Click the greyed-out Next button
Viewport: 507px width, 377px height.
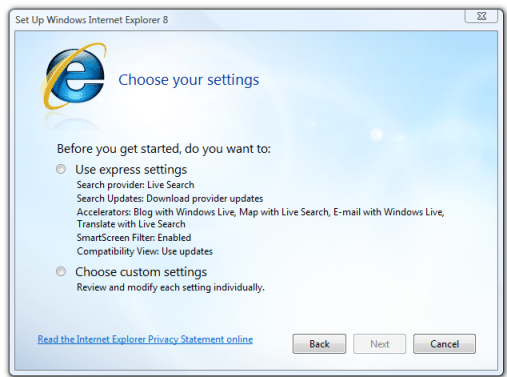(380, 344)
